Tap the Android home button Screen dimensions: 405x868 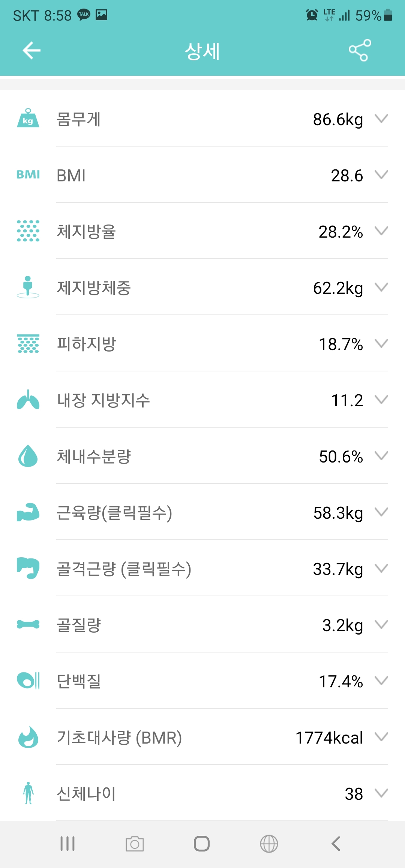click(x=202, y=844)
